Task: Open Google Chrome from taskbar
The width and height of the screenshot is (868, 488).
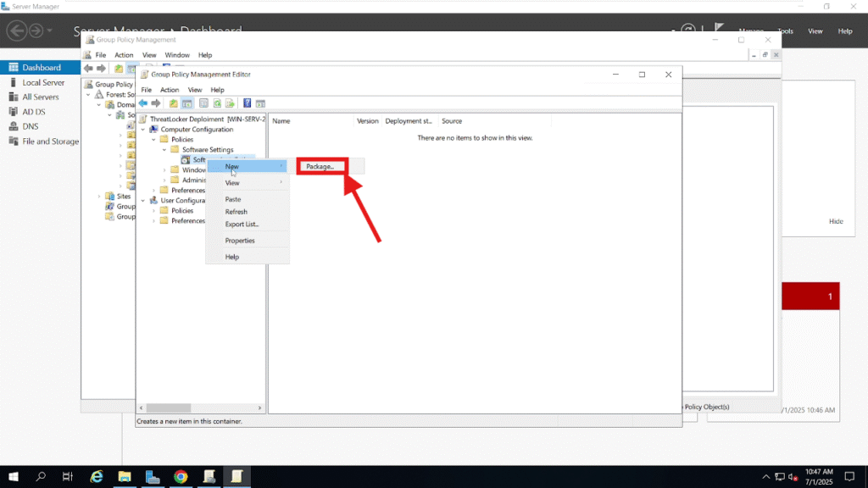Action: [181, 476]
